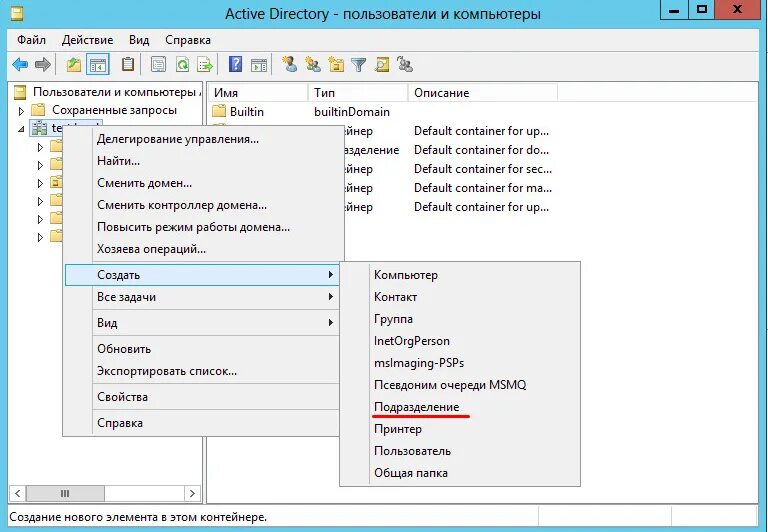Open the Справка menu in menu bar
This screenshot has width=768, height=532.
click(188, 40)
